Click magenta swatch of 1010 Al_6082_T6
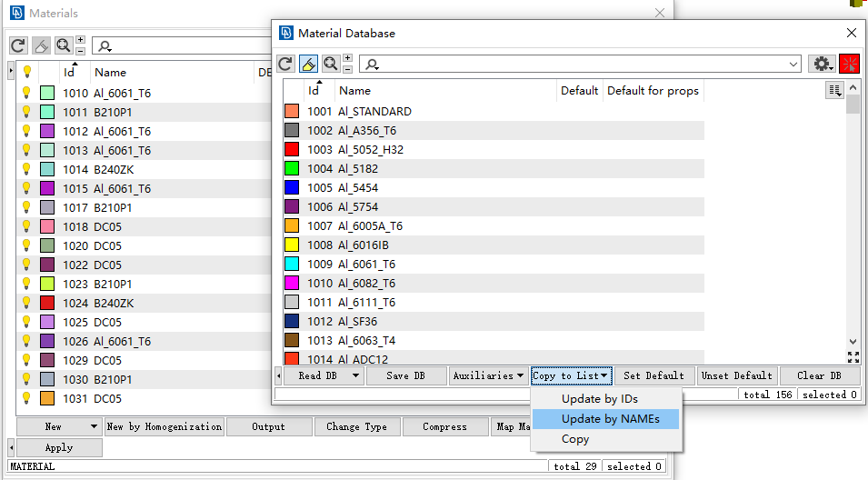 tap(292, 283)
